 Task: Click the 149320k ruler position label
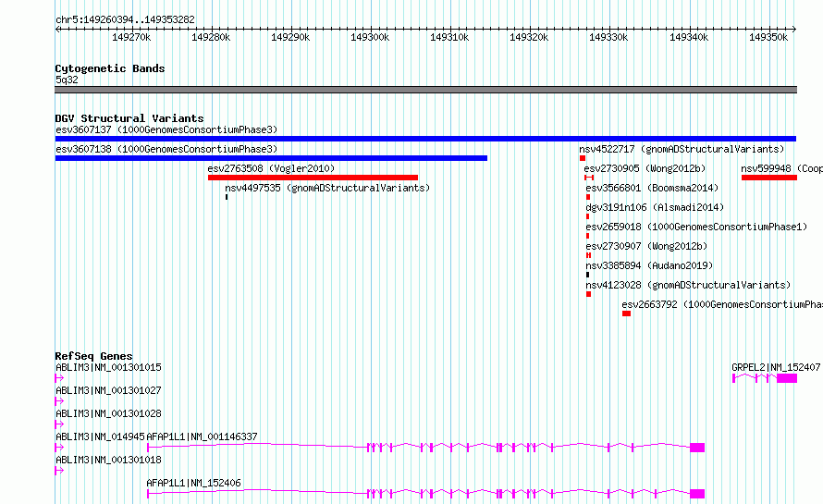(x=529, y=37)
